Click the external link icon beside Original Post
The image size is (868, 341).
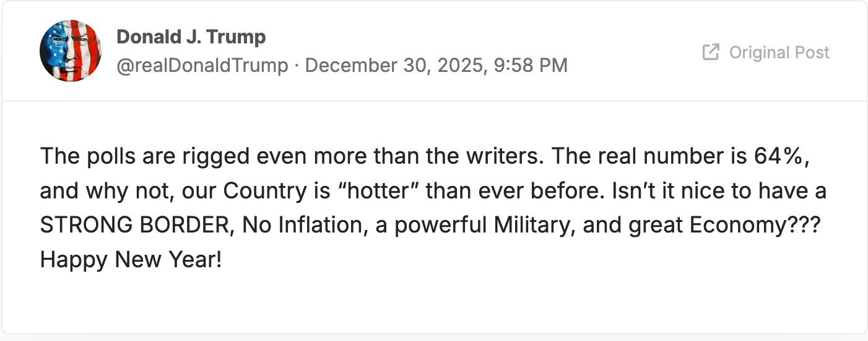(711, 52)
